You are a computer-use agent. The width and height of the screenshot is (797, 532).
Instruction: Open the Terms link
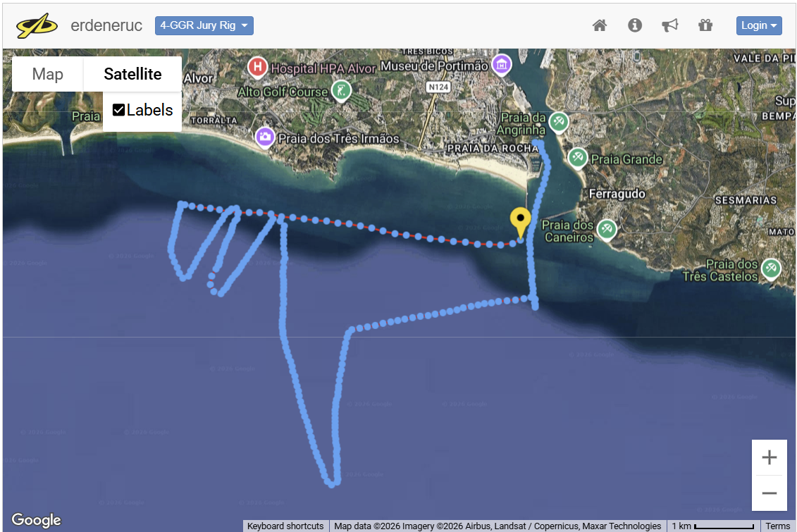[x=778, y=526]
